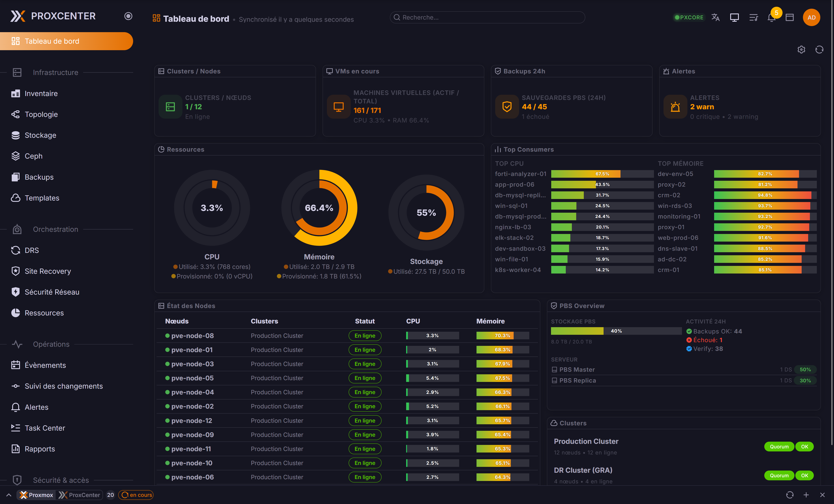This screenshot has height=504, width=834.
Task: Open the DRS orchestration tool
Action: [31, 250]
